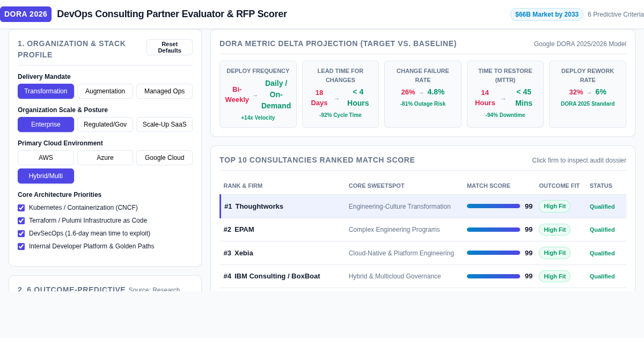
Task: Click the DORA 2026 badge
Action: tap(26, 14)
